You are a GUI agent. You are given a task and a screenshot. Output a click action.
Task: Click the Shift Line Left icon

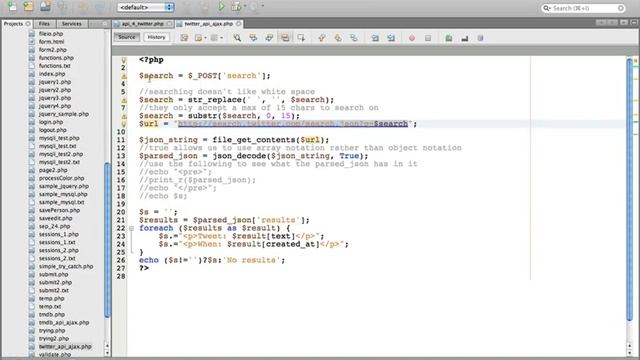[375, 38]
